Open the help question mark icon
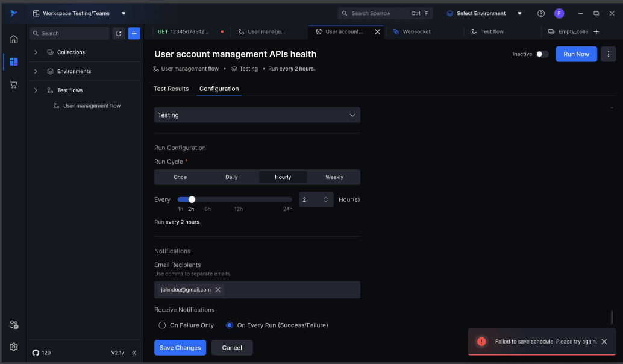Screen dimensions: 623x364 pos(541,13)
